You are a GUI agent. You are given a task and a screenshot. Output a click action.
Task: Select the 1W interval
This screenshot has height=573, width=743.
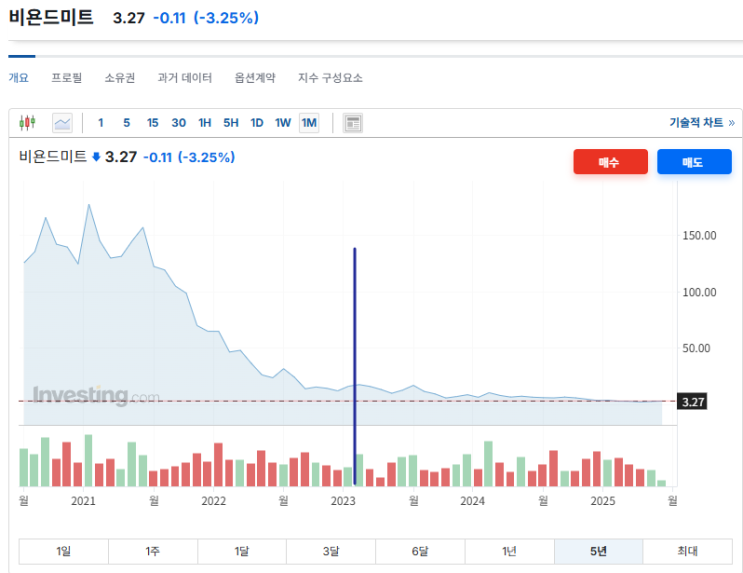(x=283, y=123)
